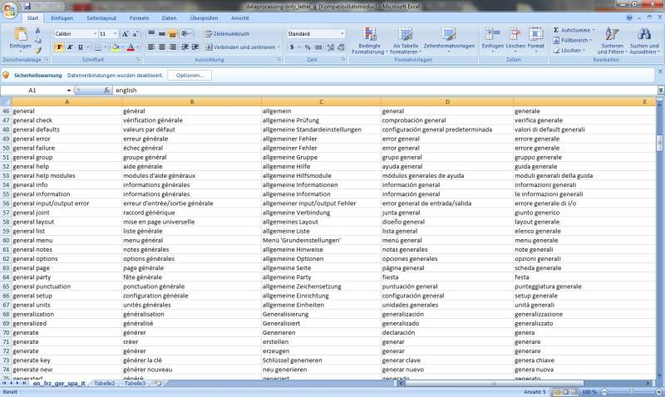Viewport: 665px width, 397px height.
Task: Open the font color dropdown arrow
Action: pos(138,47)
